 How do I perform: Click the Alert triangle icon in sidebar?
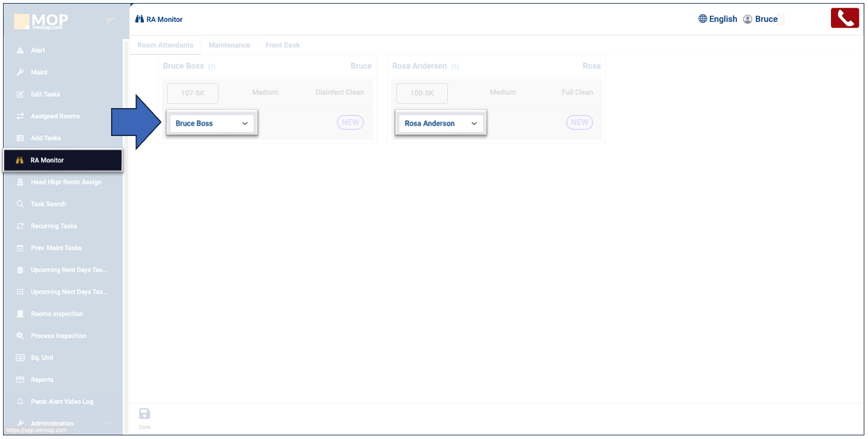pos(20,50)
